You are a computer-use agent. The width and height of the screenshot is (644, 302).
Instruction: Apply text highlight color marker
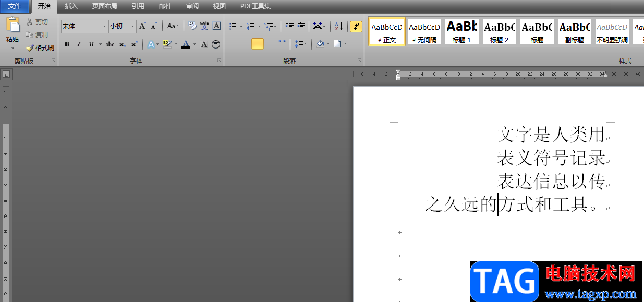167,44
